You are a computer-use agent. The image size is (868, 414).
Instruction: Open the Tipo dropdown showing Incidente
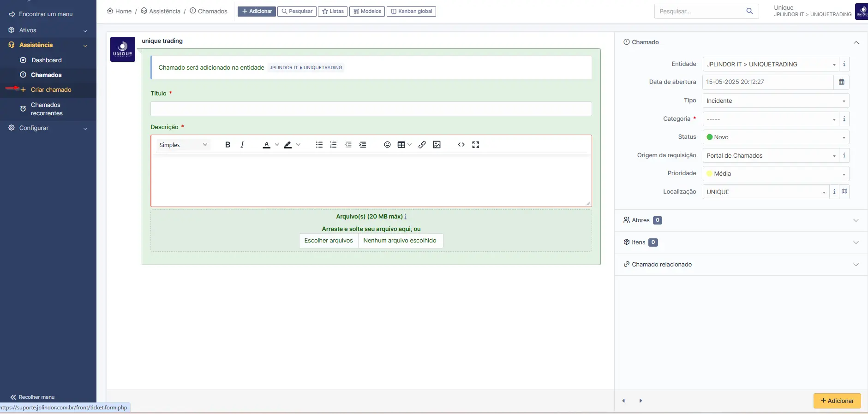coord(775,101)
